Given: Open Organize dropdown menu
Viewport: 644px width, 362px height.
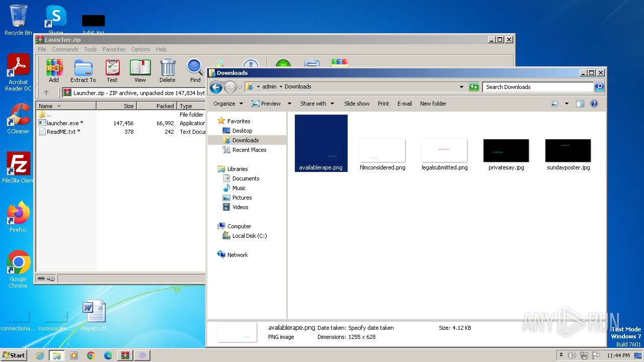Looking at the screenshot, I should click(x=228, y=104).
